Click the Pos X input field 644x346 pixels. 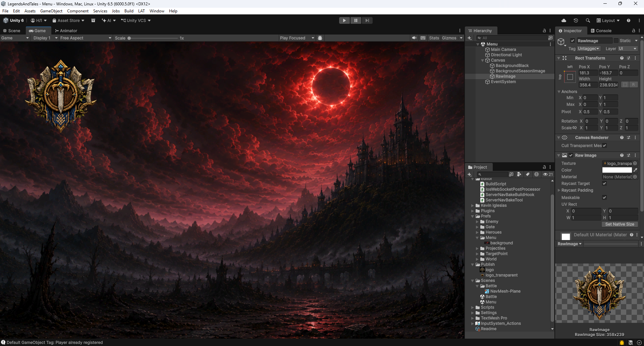point(588,73)
